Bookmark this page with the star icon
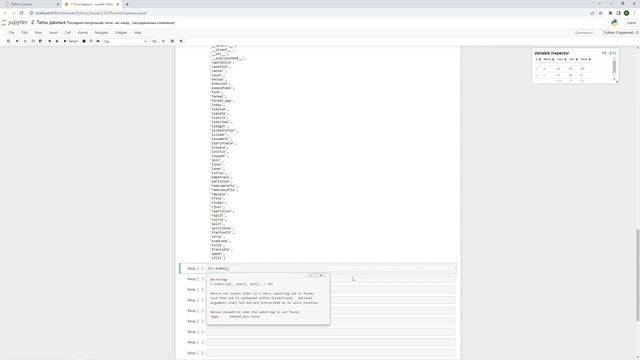640x360 pixels. [600, 13]
